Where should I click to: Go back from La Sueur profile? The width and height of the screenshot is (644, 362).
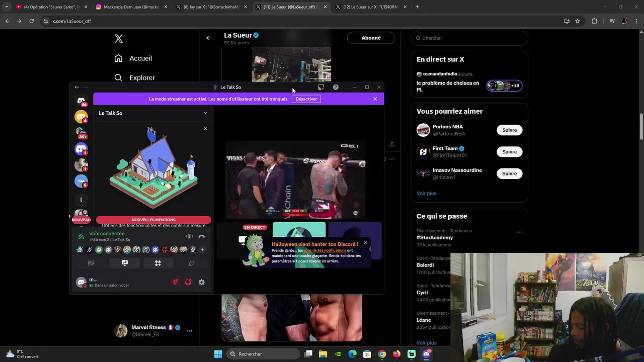209,38
